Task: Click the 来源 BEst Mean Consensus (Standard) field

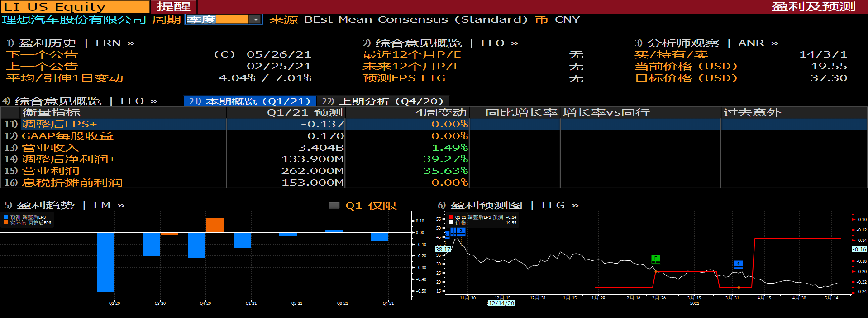Action: [x=398, y=19]
